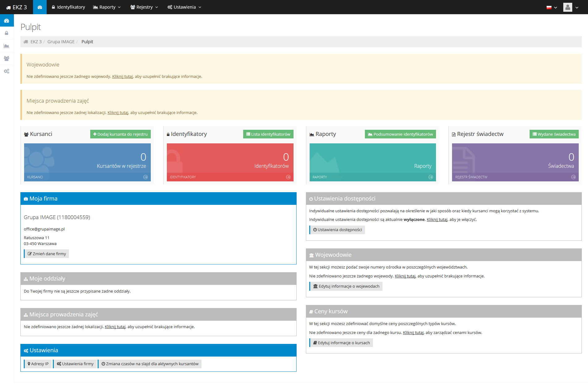
Task: Click the Grupa IMAGE breadcrumb link
Action: (x=61, y=42)
